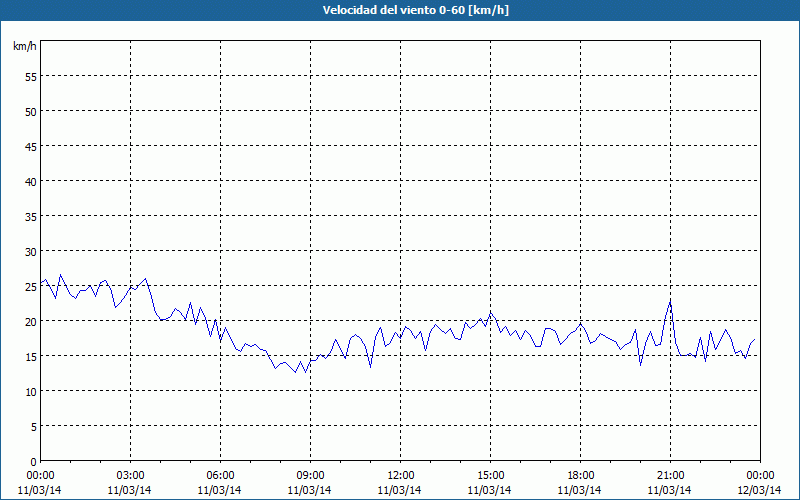Click the '10' y-axis value

[31, 391]
